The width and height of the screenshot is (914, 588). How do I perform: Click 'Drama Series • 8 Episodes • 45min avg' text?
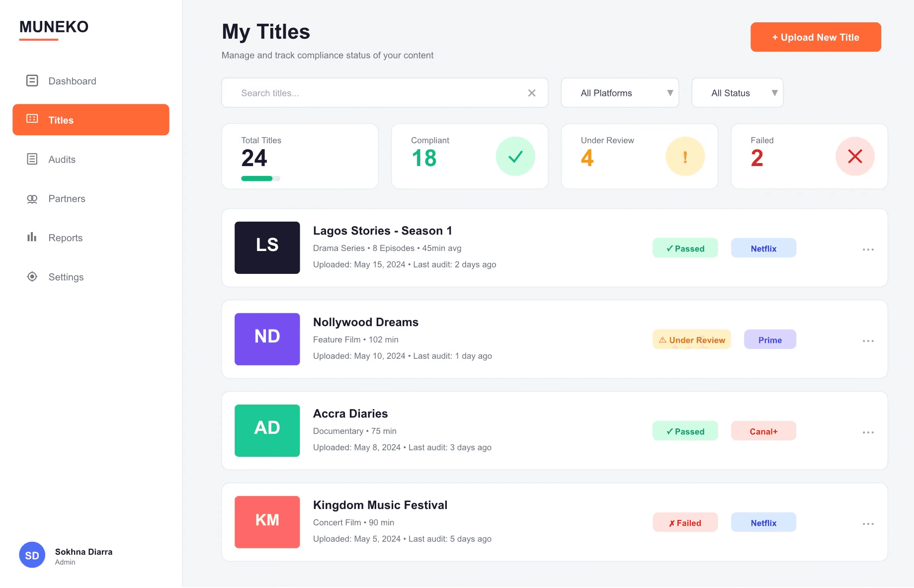387,248
